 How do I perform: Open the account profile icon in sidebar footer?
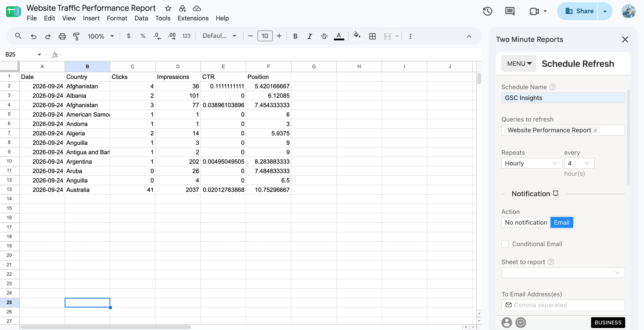pos(507,323)
